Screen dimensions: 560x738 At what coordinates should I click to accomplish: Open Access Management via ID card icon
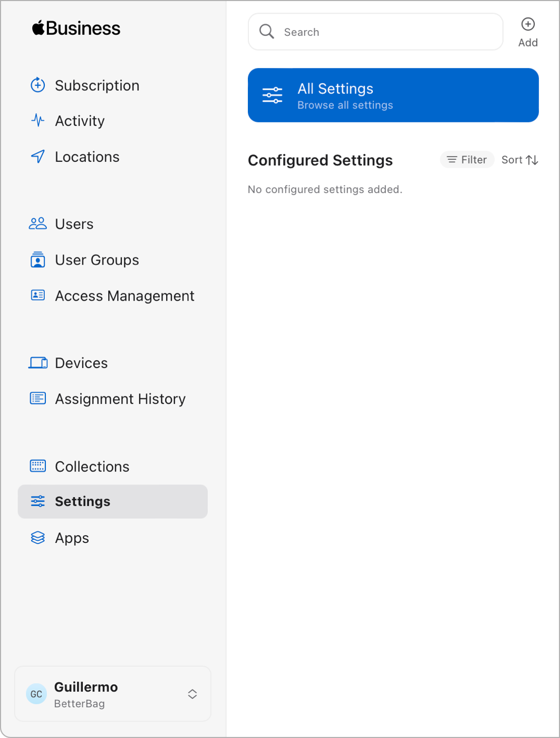pos(38,295)
